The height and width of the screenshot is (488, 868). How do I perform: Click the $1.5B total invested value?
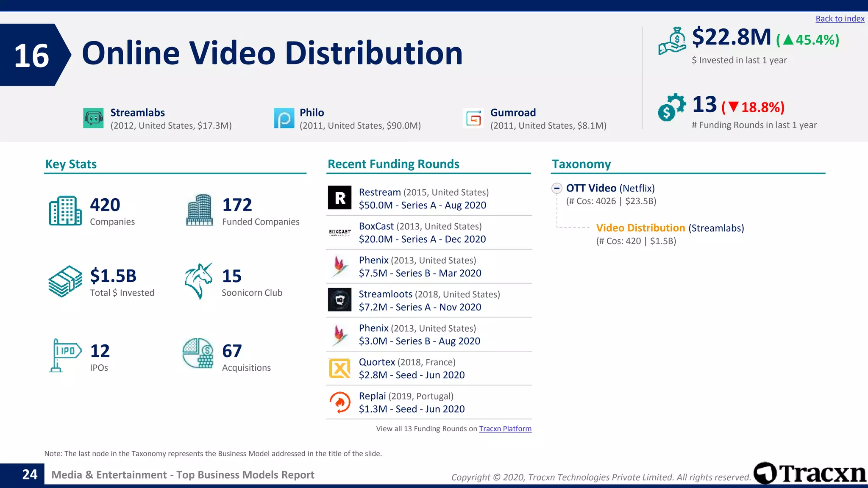coord(113,276)
